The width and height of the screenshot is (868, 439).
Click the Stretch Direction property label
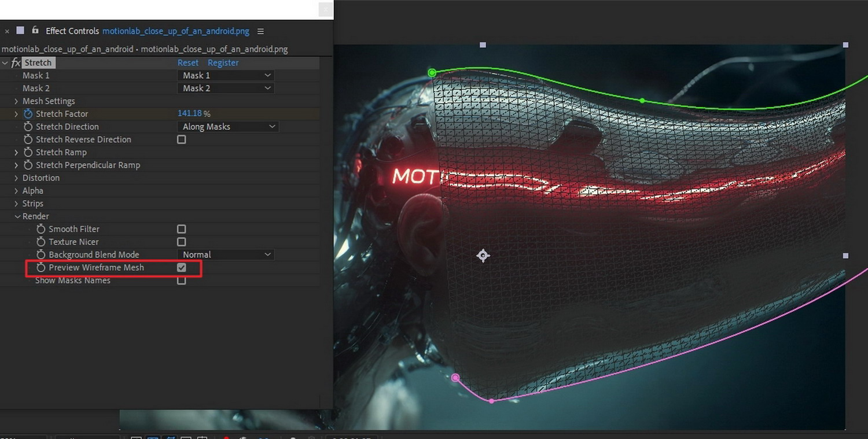pyautogui.click(x=67, y=127)
